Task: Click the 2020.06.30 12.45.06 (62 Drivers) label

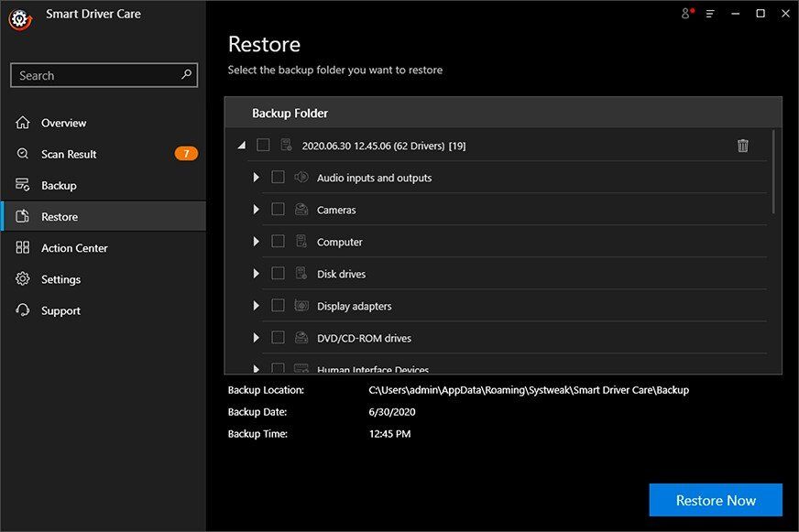Action: point(383,146)
